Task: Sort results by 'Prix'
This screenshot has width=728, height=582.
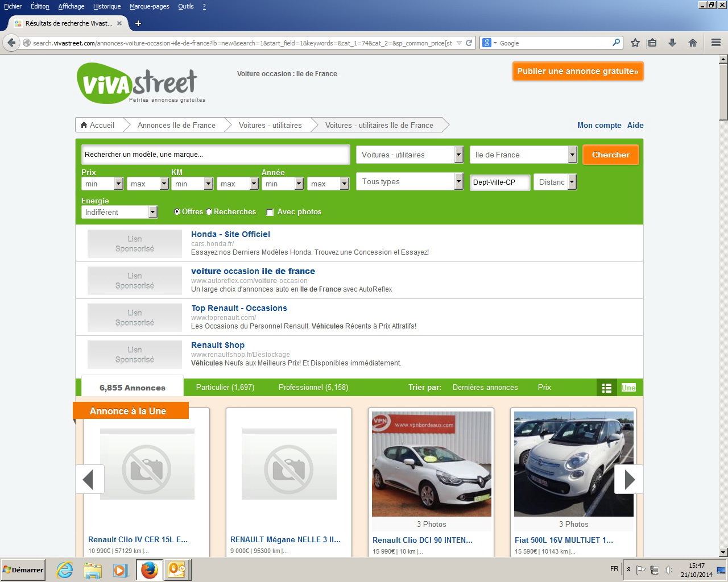Action: (x=544, y=387)
